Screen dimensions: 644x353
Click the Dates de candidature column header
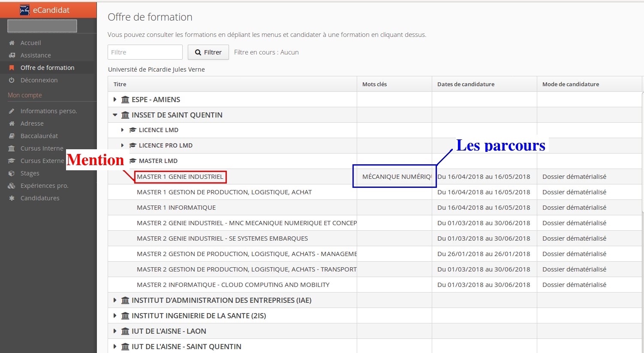pos(485,84)
